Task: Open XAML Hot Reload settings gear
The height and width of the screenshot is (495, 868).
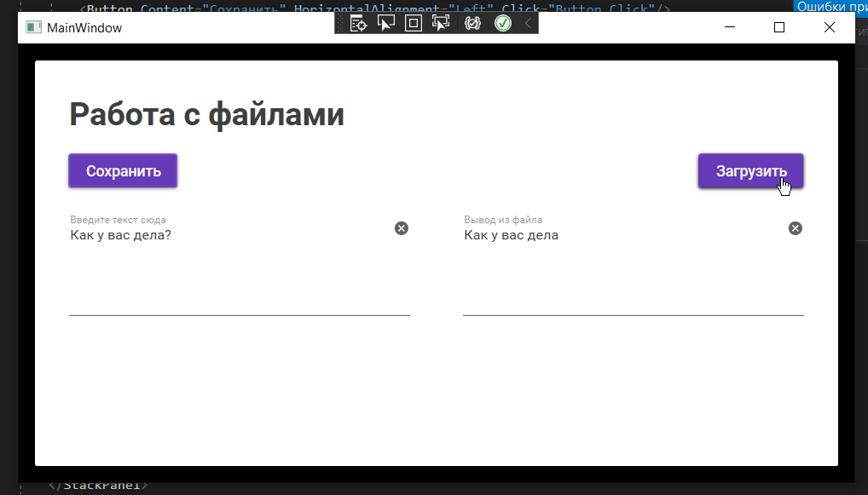Action: (x=471, y=23)
